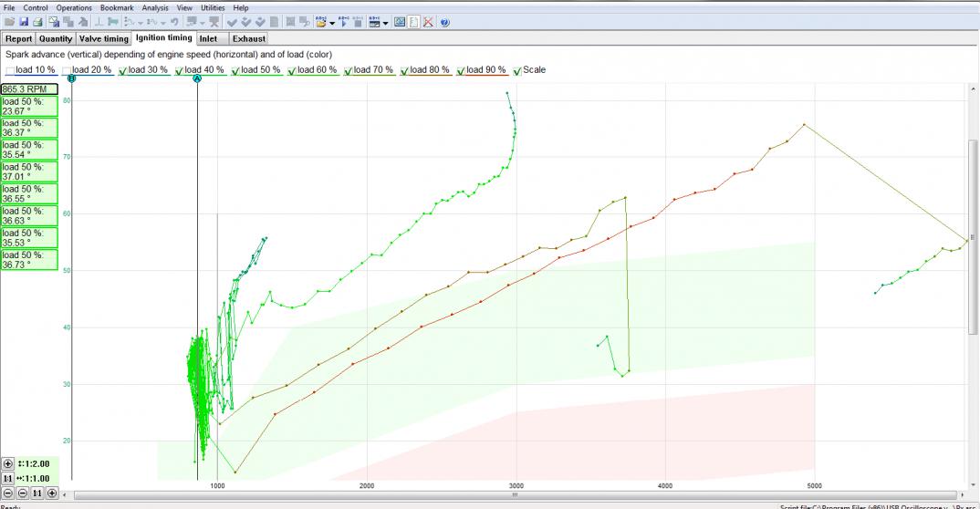Click the horizontal scrollbar at bottom
980x509 pixels.
[515, 494]
